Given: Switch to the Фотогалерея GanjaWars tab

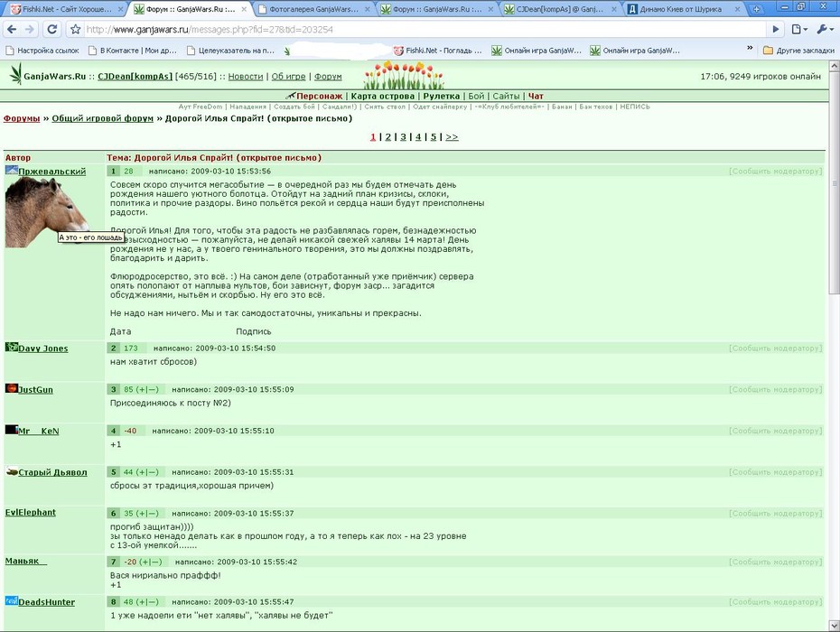Looking at the screenshot, I should click(x=308, y=9).
